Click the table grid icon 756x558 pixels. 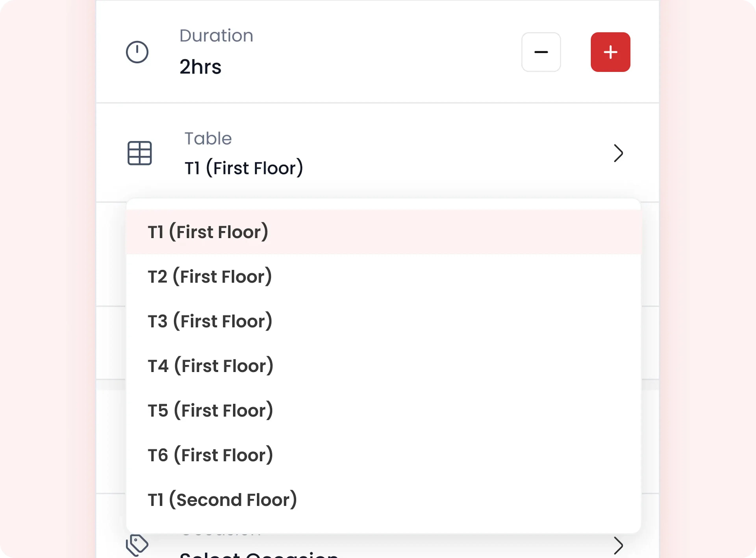click(x=139, y=153)
